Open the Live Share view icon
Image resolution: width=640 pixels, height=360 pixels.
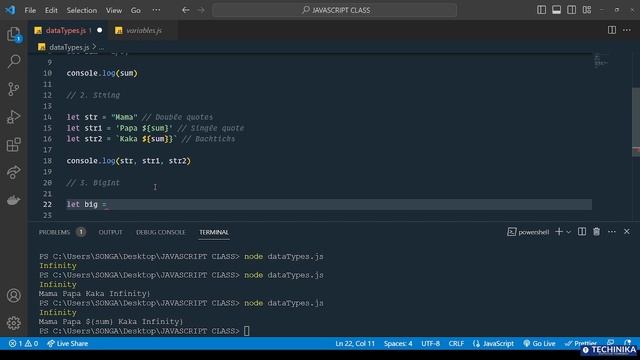[x=13, y=172]
